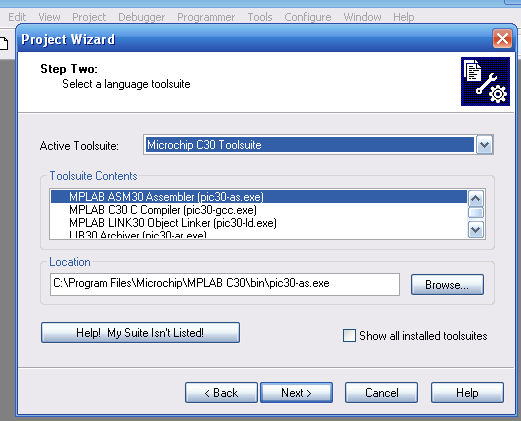The height and width of the screenshot is (421, 521).
Task: Open the Programmer menu
Action: tap(206, 17)
